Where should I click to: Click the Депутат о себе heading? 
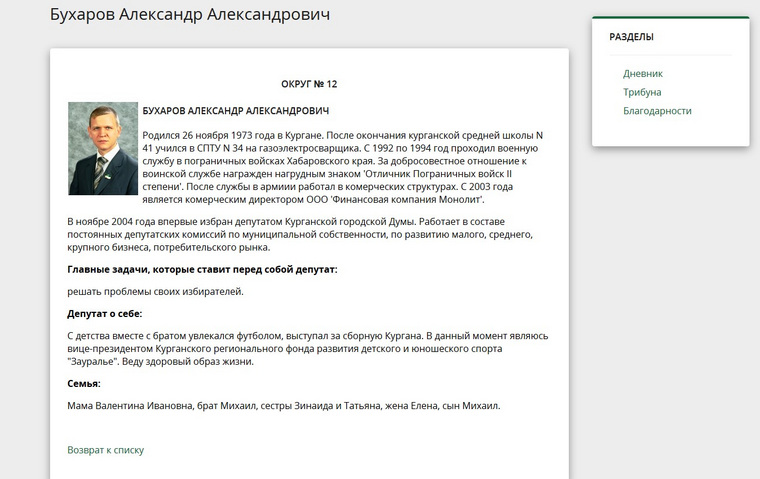tap(105, 314)
